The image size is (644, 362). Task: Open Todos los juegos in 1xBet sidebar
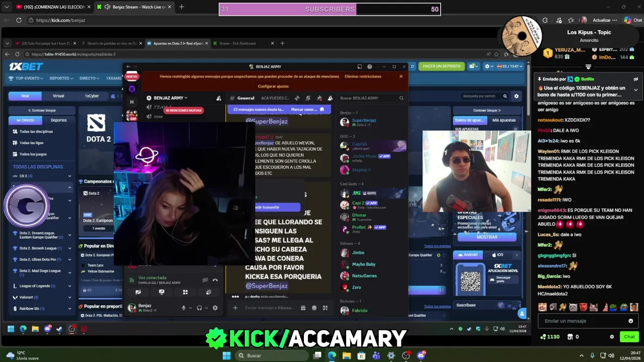pyautogui.click(x=33, y=154)
